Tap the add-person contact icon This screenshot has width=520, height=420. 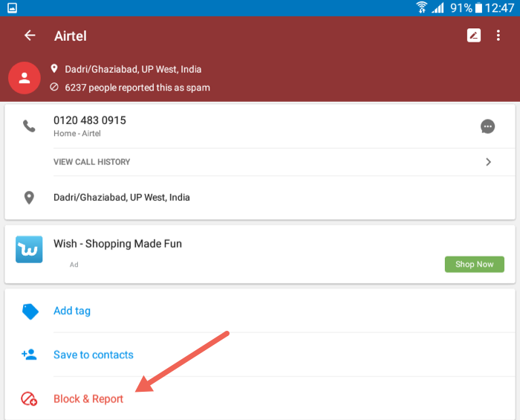click(x=29, y=355)
